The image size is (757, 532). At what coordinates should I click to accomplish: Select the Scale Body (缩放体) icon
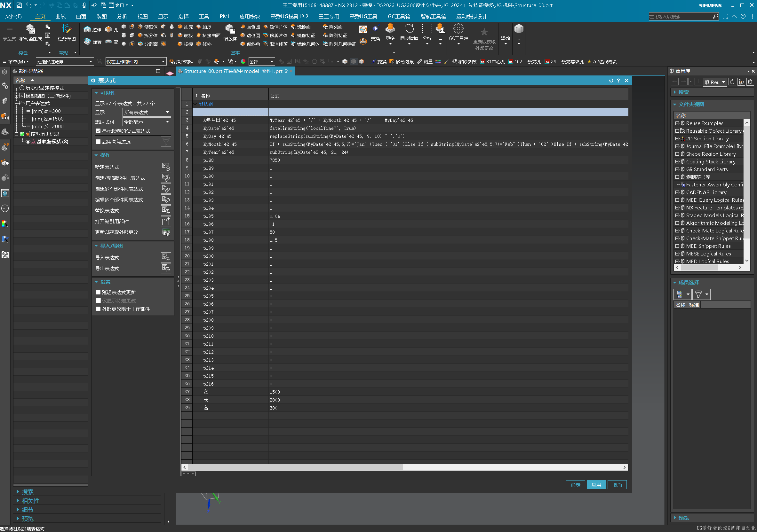coord(230,29)
